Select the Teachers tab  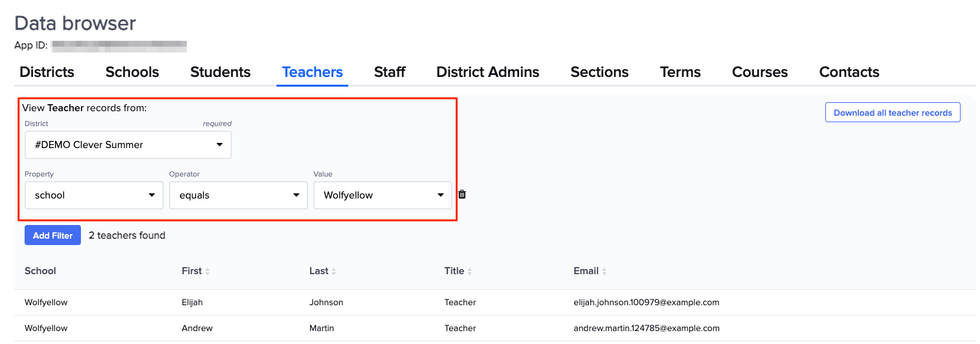(313, 72)
